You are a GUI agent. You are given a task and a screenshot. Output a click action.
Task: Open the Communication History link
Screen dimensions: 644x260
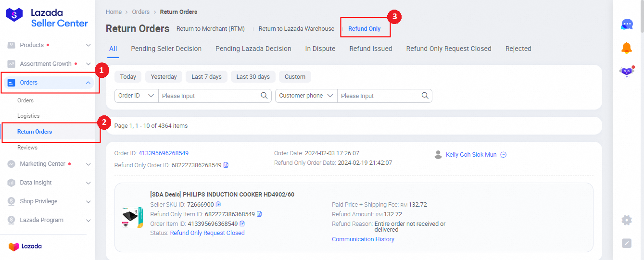[363, 239]
